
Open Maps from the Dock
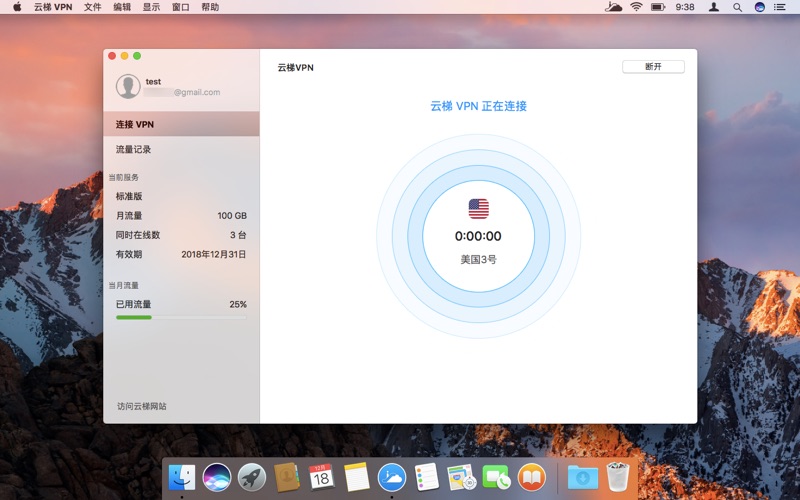(462, 478)
